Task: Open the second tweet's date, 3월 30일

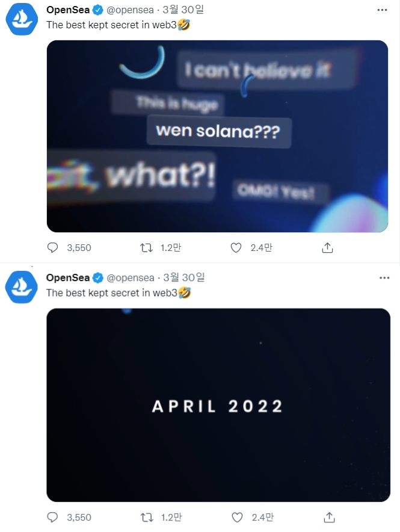Action: [183, 277]
